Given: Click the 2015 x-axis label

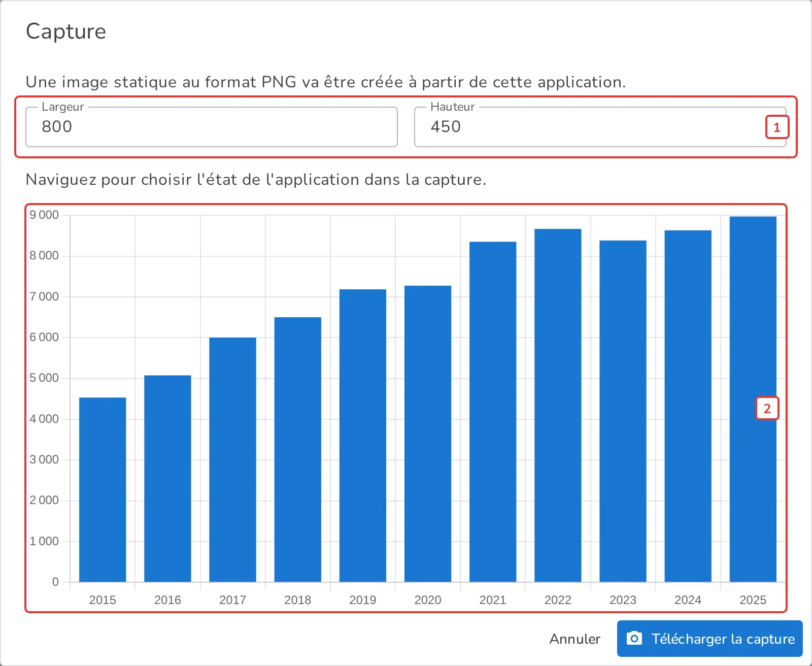Looking at the screenshot, I should point(103,600).
